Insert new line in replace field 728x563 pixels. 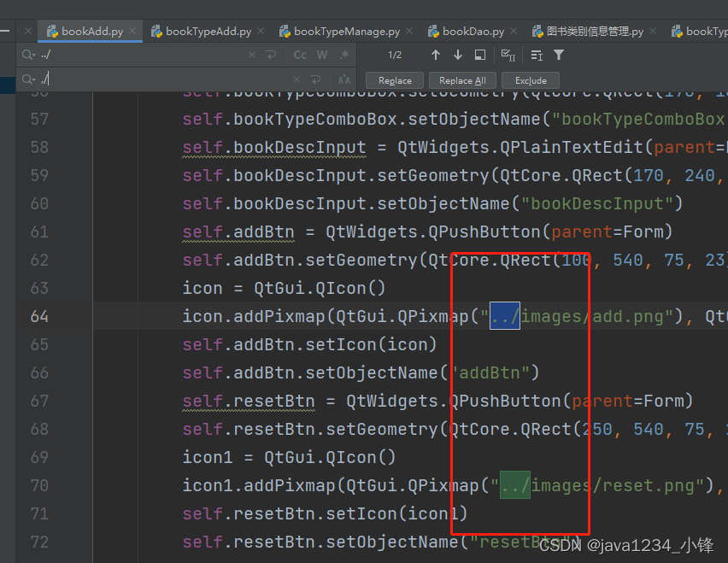click(x=315, y=79)
